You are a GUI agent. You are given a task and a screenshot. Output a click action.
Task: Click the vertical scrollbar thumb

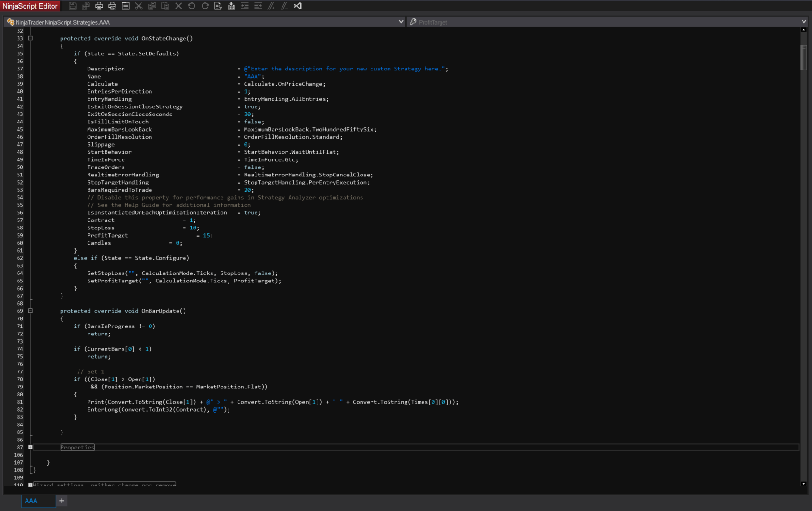(x=803, y=58)
